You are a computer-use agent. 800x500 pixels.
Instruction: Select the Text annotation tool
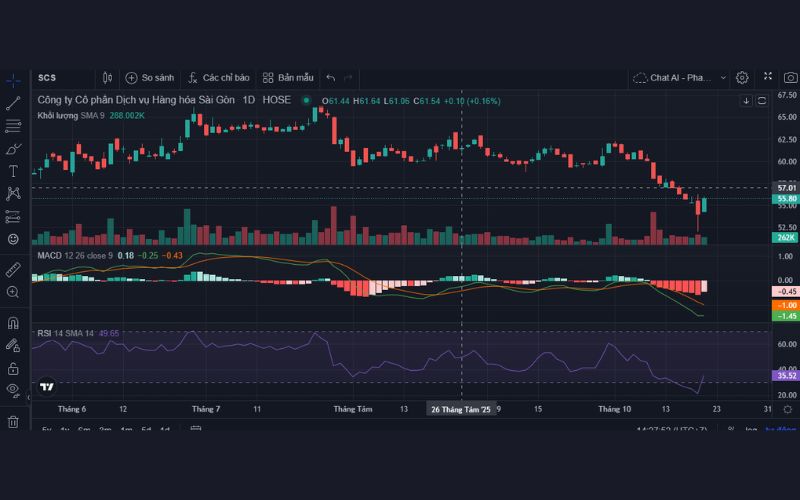[13, 171]
